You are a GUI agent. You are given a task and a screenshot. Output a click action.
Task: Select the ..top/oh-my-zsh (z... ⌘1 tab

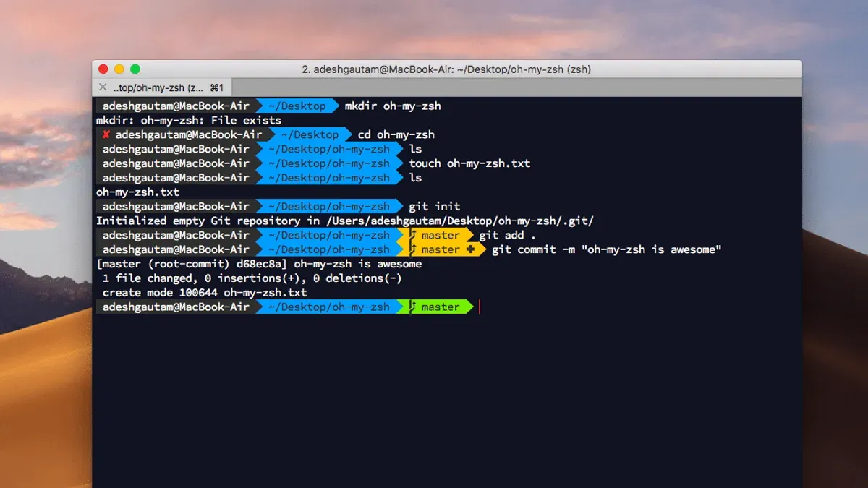coord(162,87)
